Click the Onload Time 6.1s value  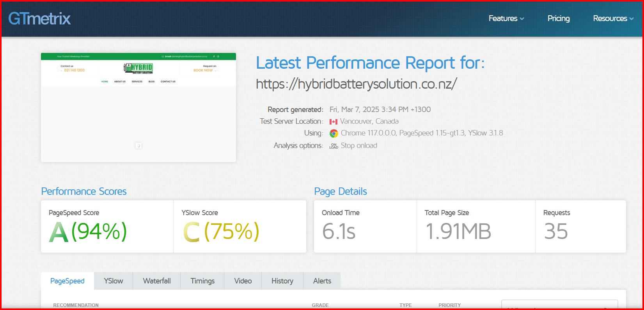pyautogui.click(x=339, y=232)
